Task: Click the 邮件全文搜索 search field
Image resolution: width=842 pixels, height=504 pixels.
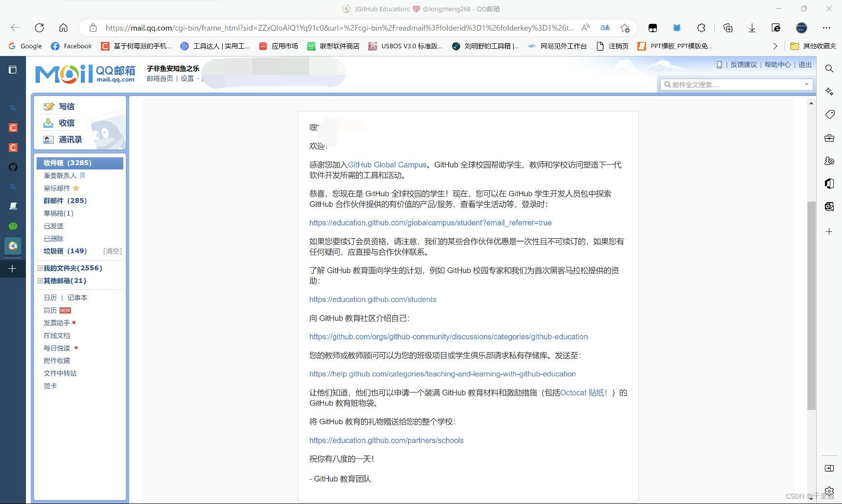Action: (x=736, y=84)
